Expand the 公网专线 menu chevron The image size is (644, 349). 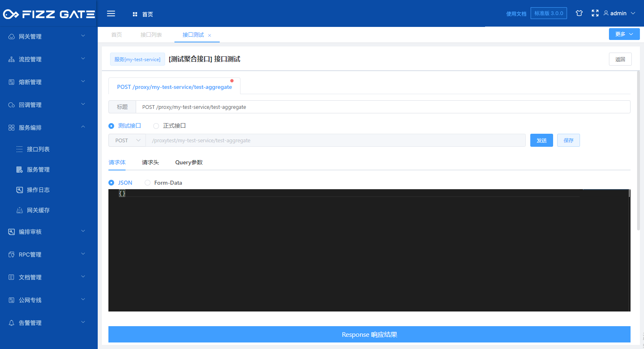tap(83, 300)
